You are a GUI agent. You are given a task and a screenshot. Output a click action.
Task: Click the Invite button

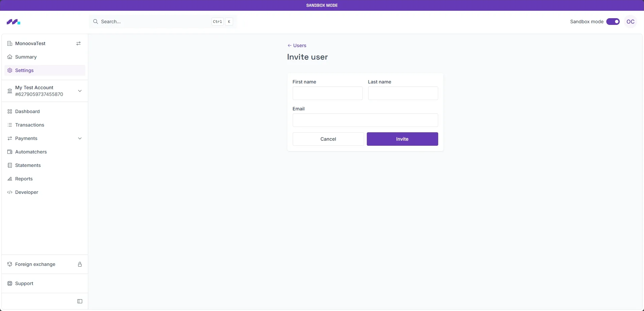click(402, 139)
